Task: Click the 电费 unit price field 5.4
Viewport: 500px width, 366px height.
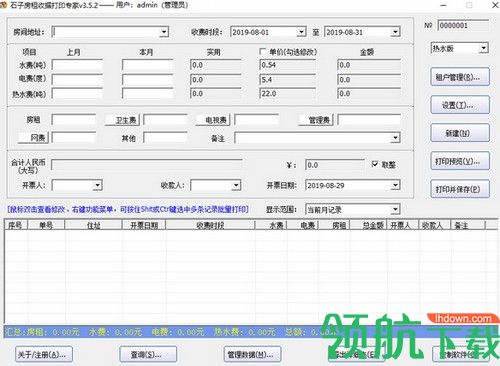Action: (288, 79)
